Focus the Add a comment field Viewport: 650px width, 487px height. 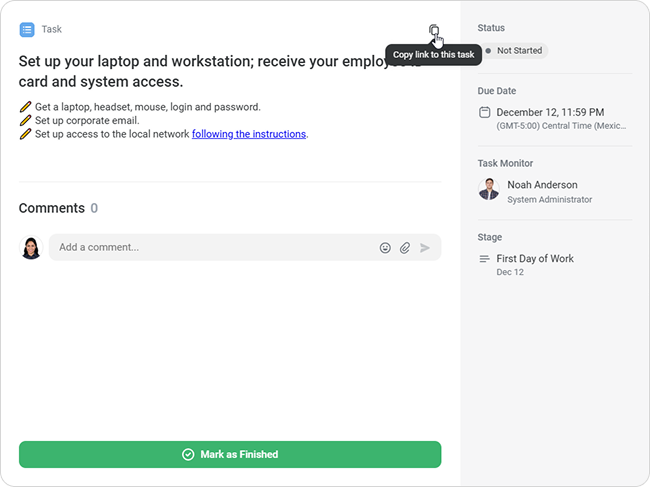click(x=210, y=247)
